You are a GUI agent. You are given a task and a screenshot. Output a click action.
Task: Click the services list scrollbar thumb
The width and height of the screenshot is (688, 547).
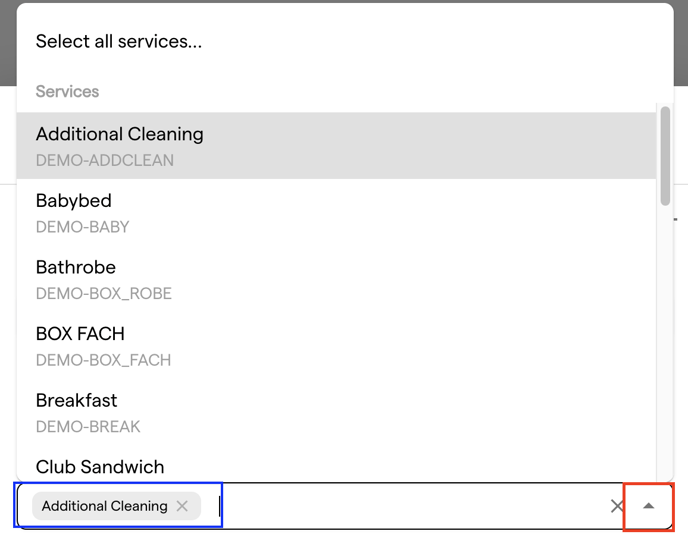(665, 156)
